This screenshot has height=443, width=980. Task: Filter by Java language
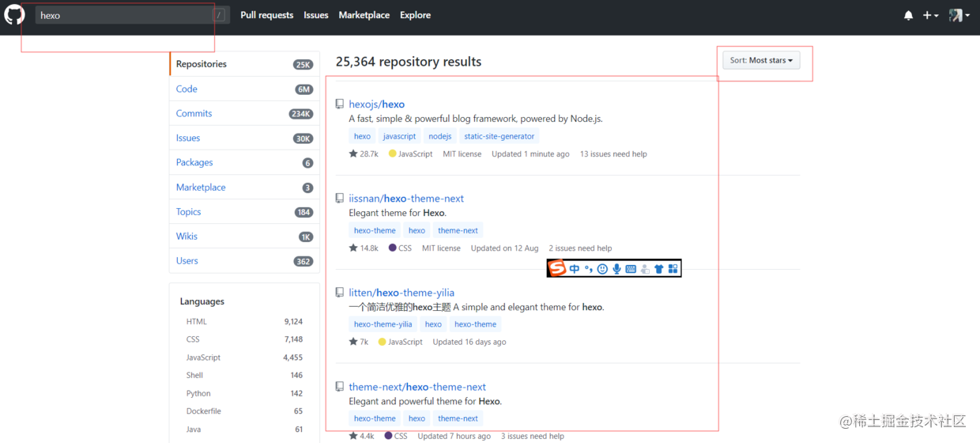coord(244,430)
